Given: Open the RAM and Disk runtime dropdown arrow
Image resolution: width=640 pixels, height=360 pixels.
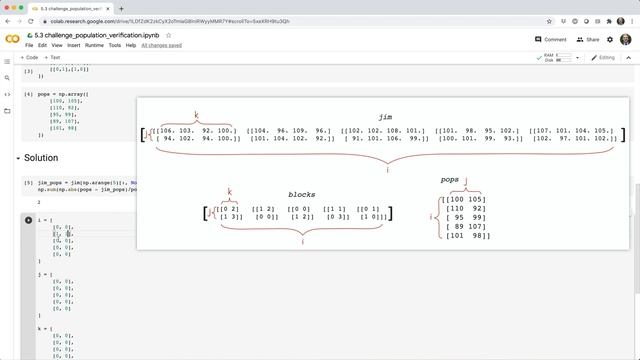Looking at the screenshot, I should coord(577,58).
